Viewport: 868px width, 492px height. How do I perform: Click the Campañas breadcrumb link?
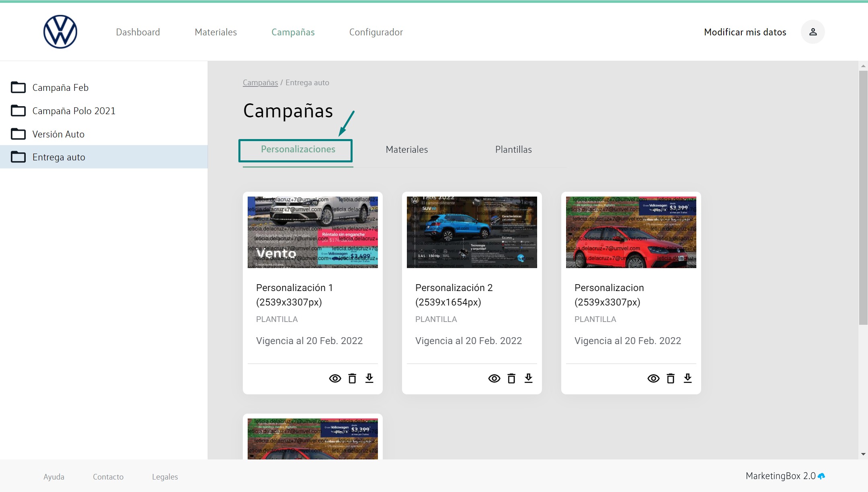pyautogui.click(x=260, y=82)
